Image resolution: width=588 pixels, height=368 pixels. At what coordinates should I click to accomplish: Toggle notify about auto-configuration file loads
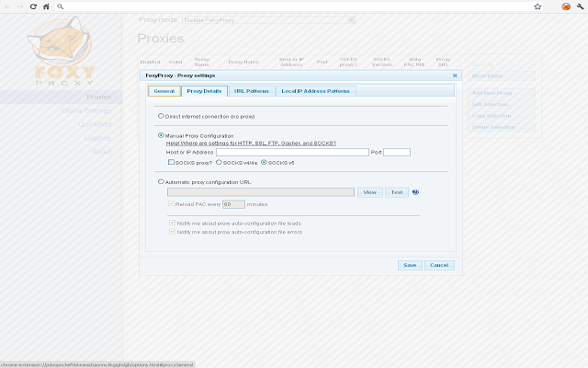click(172, 223)
